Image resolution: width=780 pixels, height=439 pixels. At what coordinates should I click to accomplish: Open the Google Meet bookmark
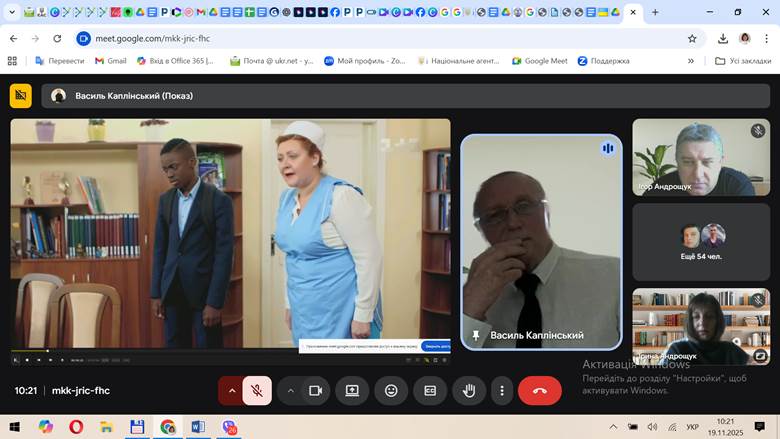click(x=539, y=61)
